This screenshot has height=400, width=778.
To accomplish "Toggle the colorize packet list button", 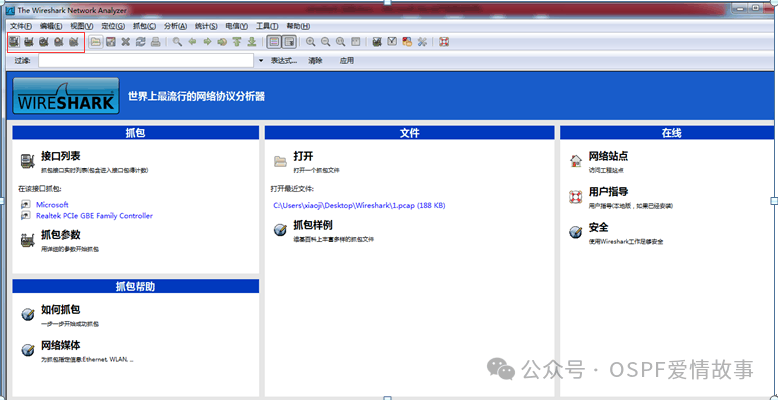I will [274, 42].
